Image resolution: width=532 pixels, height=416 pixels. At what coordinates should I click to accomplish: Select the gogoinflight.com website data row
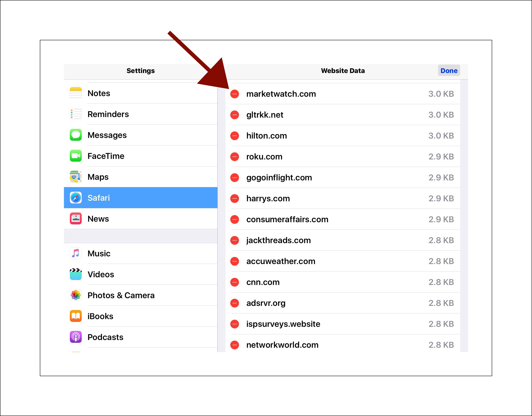tap(346, 178)
